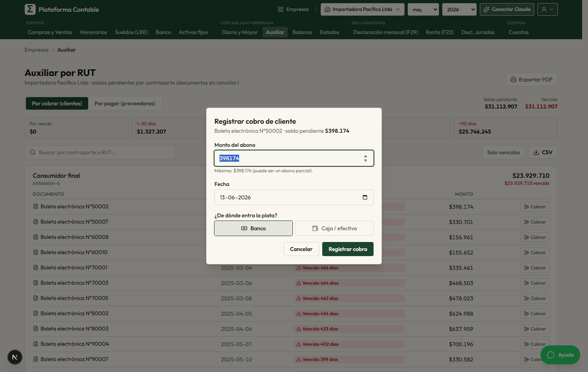Open the 2026 year dropdown
The image size is (588, 372).
pos(459,9)
